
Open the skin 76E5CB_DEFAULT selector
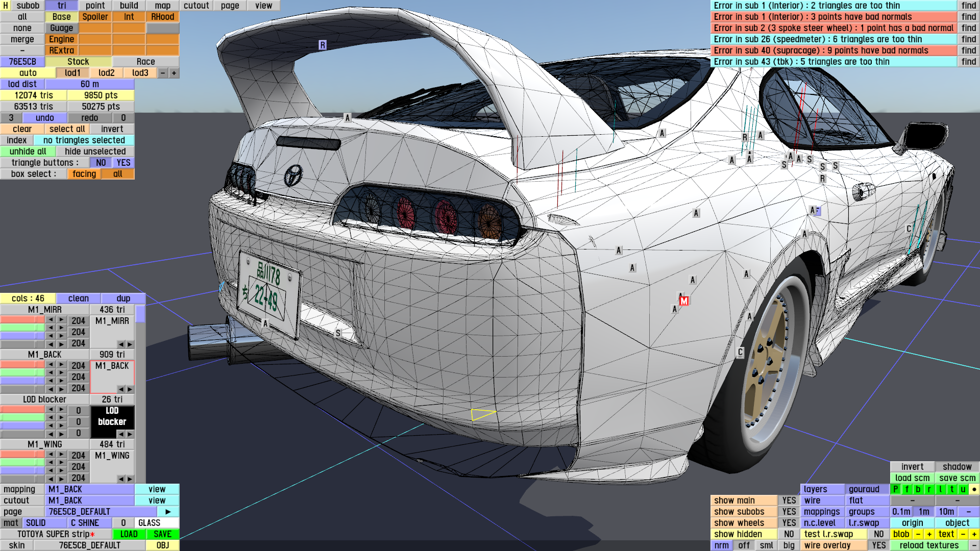click(x=90, y=545)
